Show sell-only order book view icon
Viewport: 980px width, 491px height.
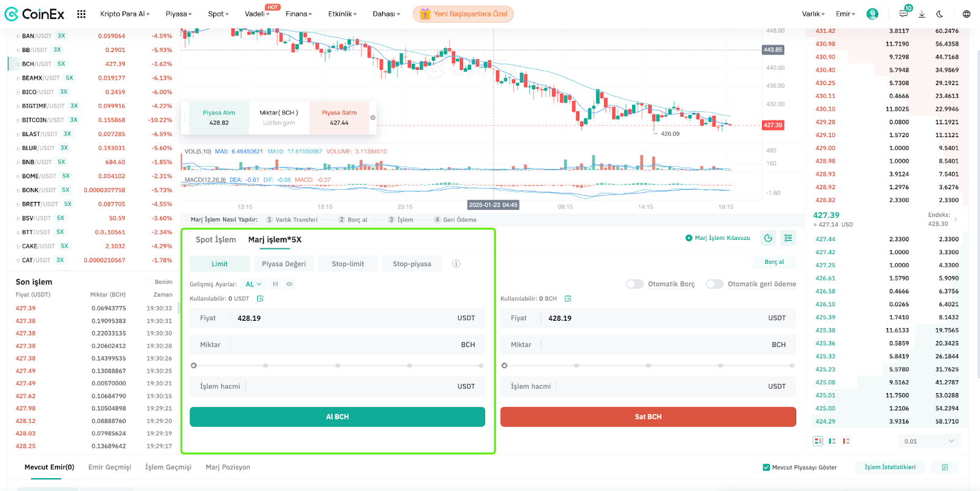[x=846, y=441]
